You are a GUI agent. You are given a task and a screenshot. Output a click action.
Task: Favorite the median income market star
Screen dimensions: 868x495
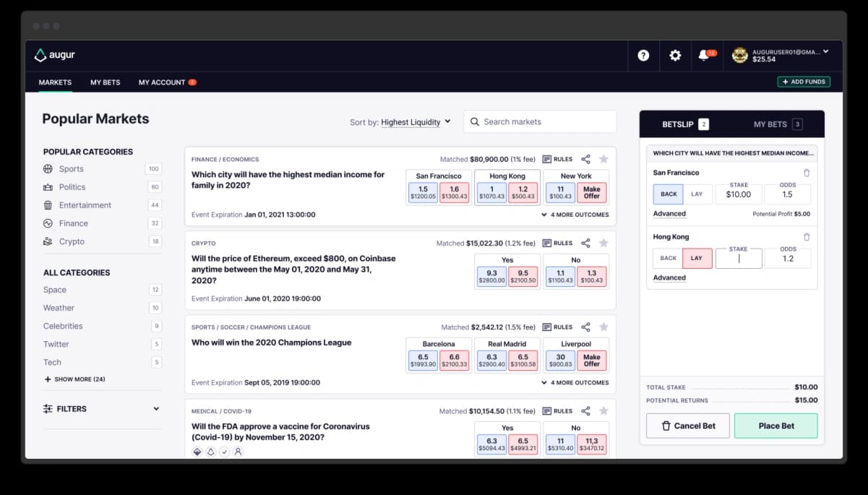(x=604, y=159)
